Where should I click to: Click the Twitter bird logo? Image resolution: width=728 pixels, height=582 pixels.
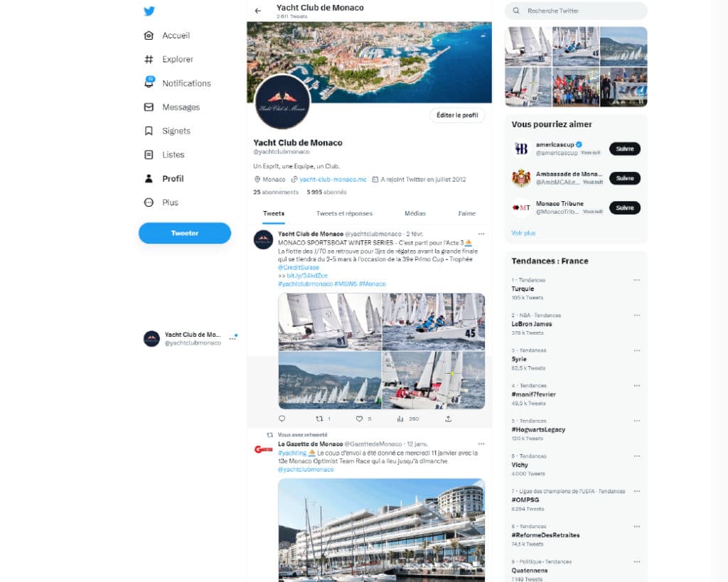149,11
